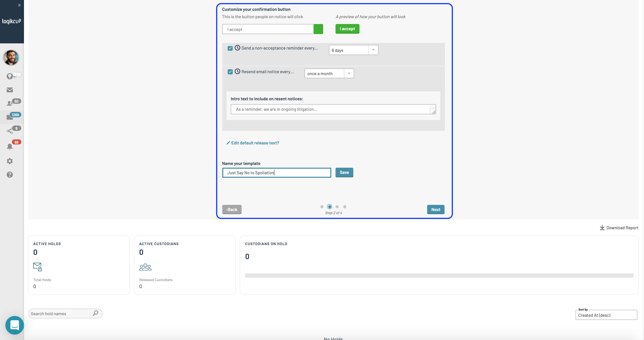This screenshot has height=340, width=644.
Task: Open the notifications bell icon
Action: pos(10,146)
